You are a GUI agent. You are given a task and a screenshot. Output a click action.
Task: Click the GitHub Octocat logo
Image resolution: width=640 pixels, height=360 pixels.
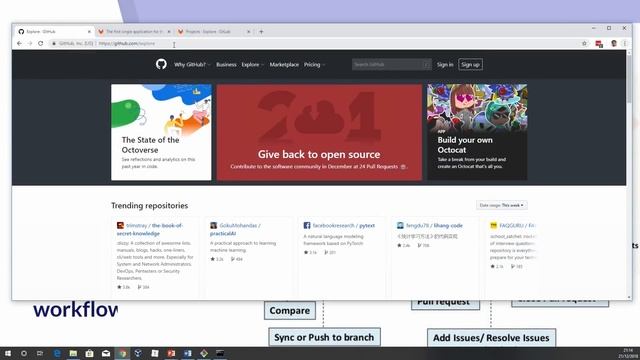[x=161, y=64]
